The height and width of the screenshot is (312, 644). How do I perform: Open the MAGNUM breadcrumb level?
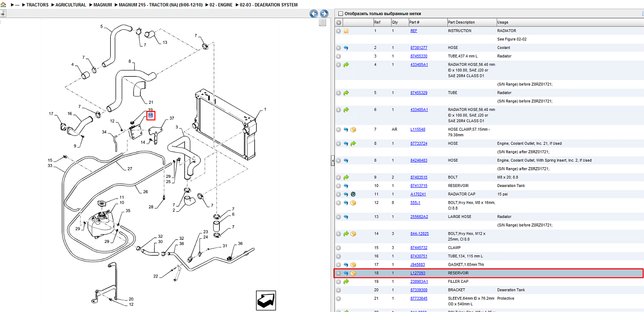coord(103,5)
